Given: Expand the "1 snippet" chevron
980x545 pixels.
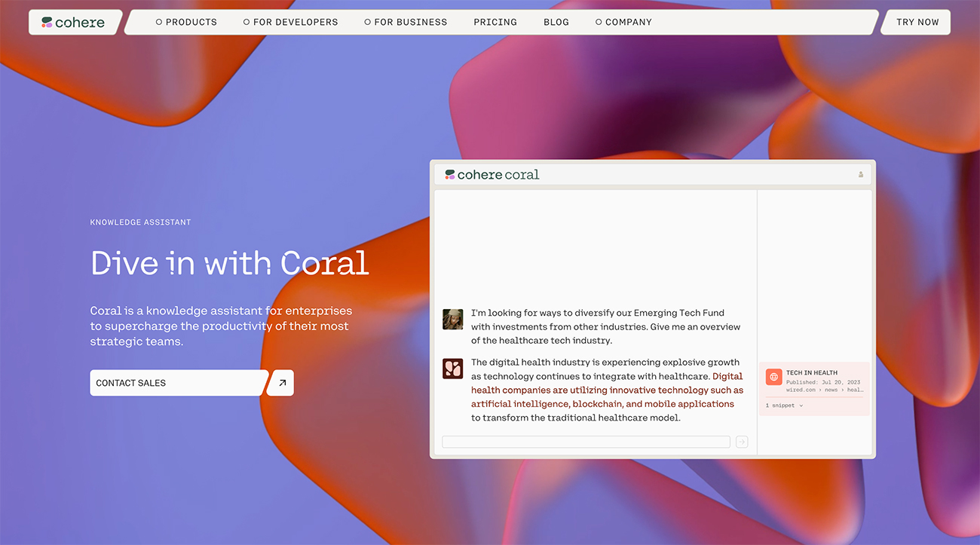Looking at the screenshot, I should tap(801, 406).
